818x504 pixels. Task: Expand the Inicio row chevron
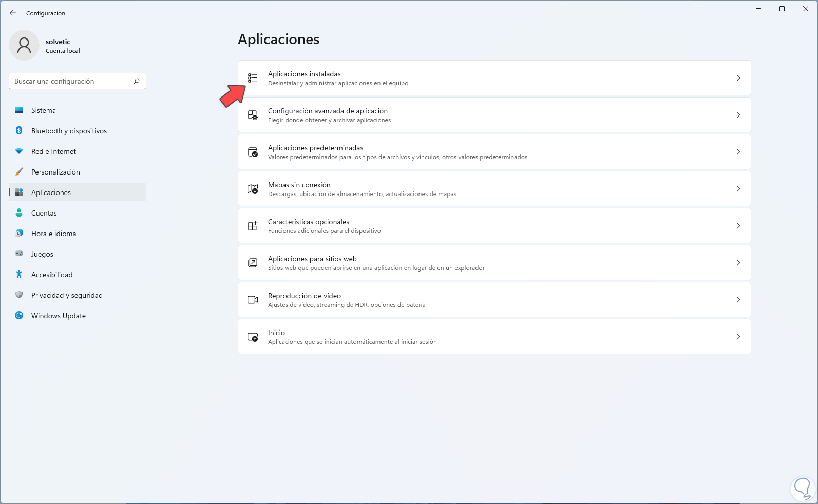click(x=738, y=337)
